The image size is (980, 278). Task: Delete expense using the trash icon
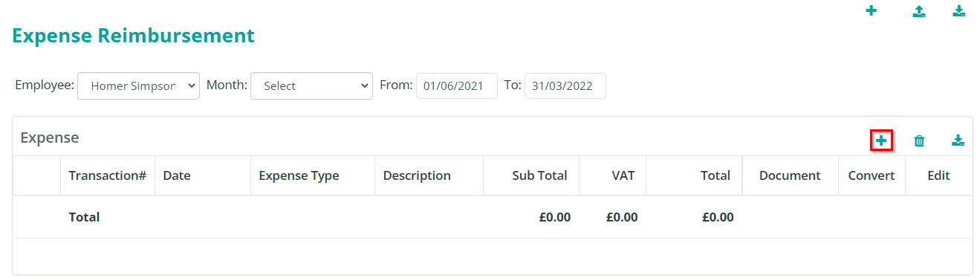coord(919,140)
